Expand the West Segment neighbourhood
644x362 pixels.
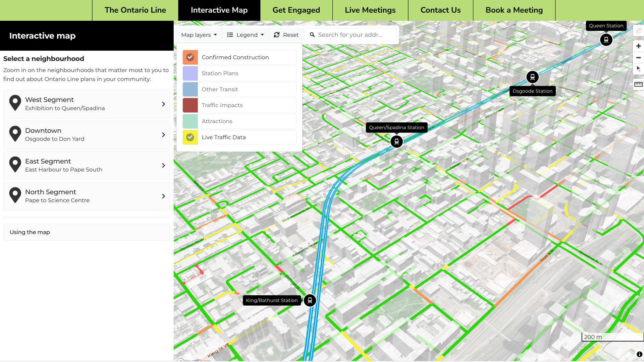point(87,104)
